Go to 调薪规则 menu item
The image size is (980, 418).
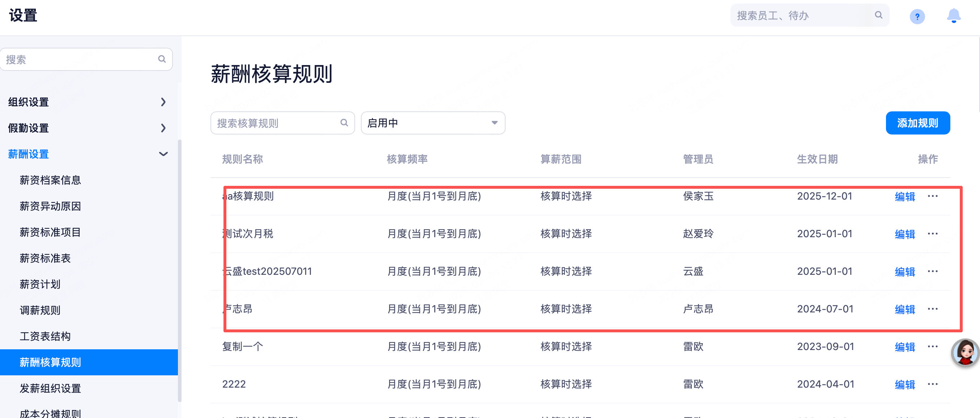coord(40,310)
